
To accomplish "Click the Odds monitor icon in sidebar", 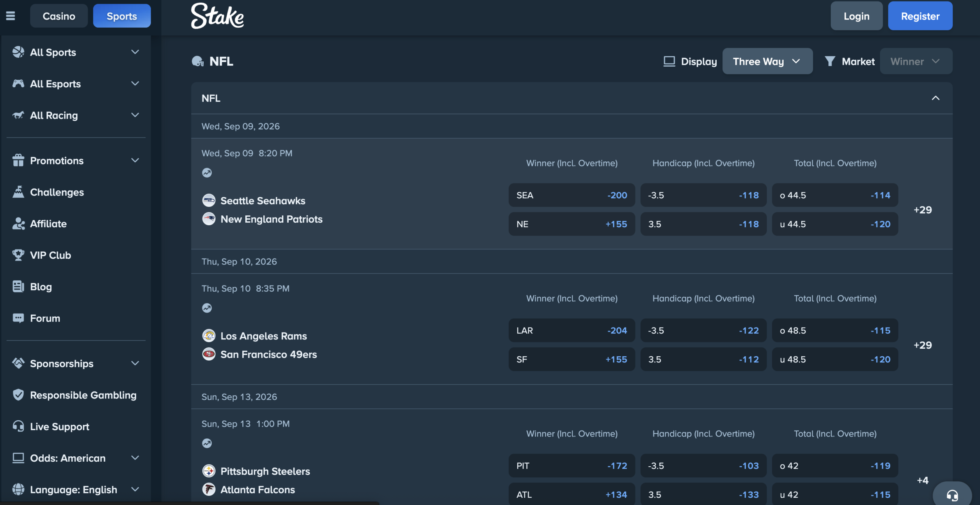I will coord(18,458).
